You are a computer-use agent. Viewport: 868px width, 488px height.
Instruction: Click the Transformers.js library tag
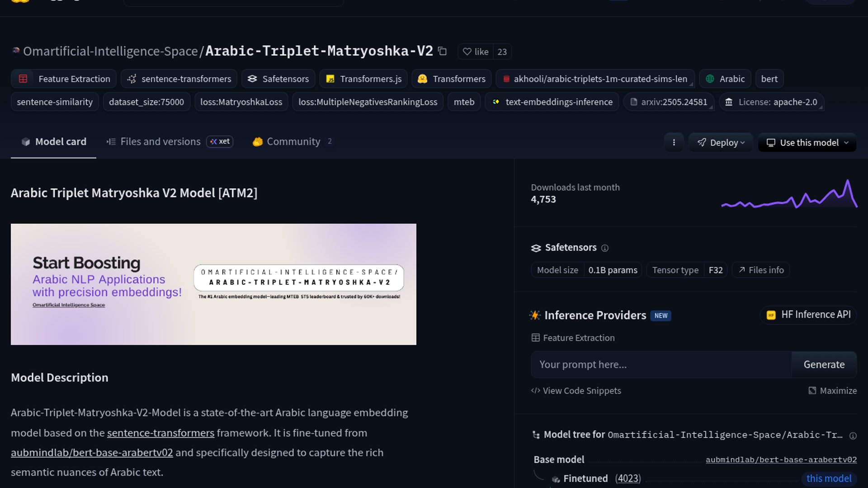(x=363, y=79)
